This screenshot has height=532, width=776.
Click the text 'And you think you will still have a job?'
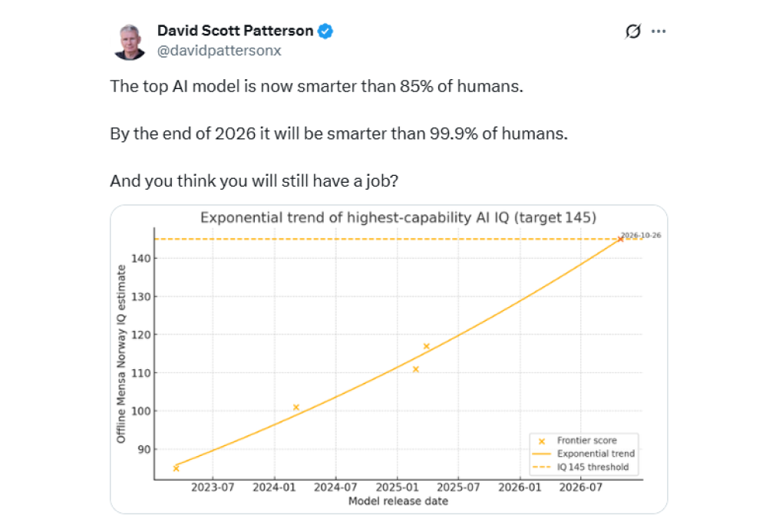point(254,181)
